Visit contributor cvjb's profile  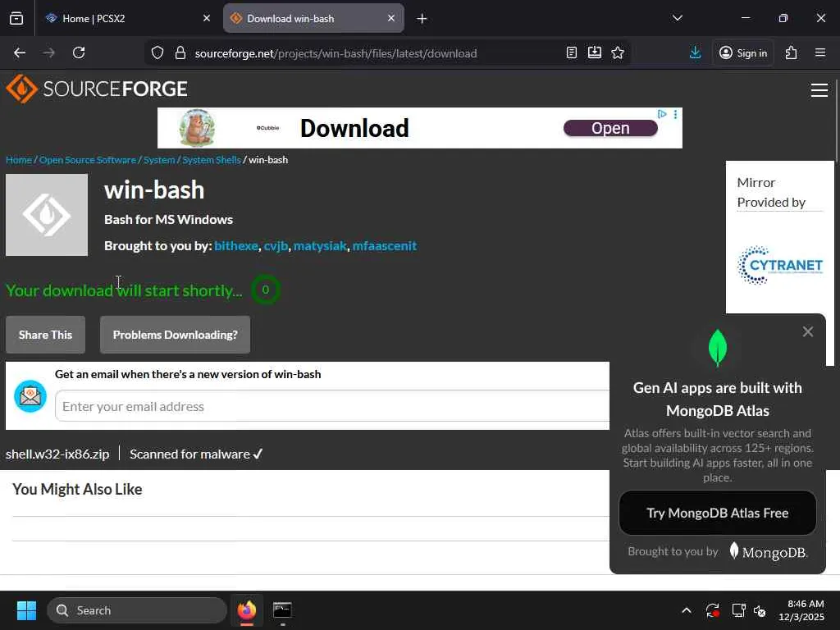click(276, 246)
